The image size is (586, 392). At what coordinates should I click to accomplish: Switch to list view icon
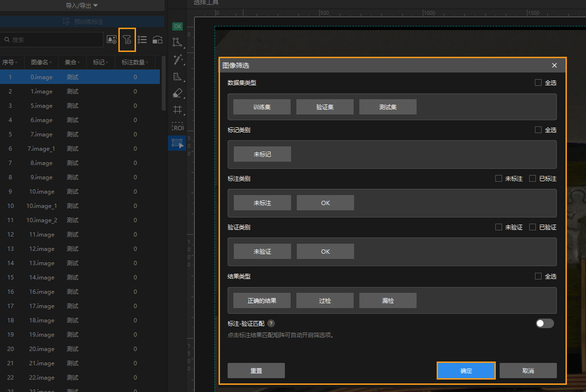(x=142, y=40)
